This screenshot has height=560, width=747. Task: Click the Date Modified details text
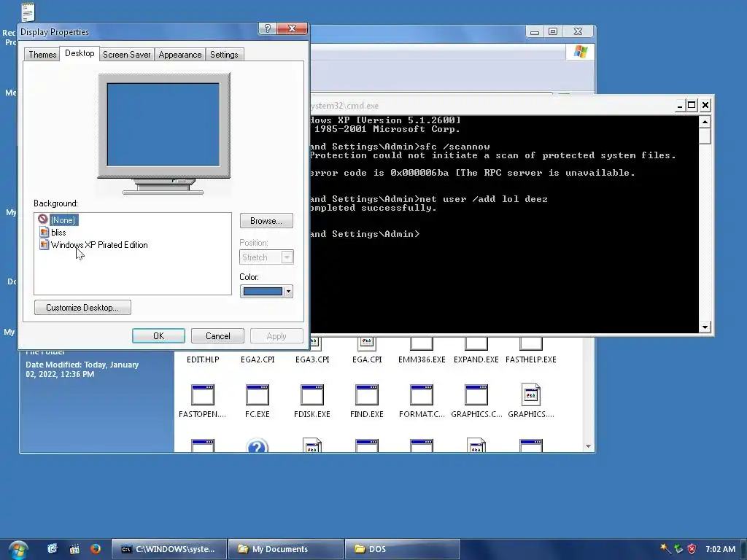pos(82,369)
